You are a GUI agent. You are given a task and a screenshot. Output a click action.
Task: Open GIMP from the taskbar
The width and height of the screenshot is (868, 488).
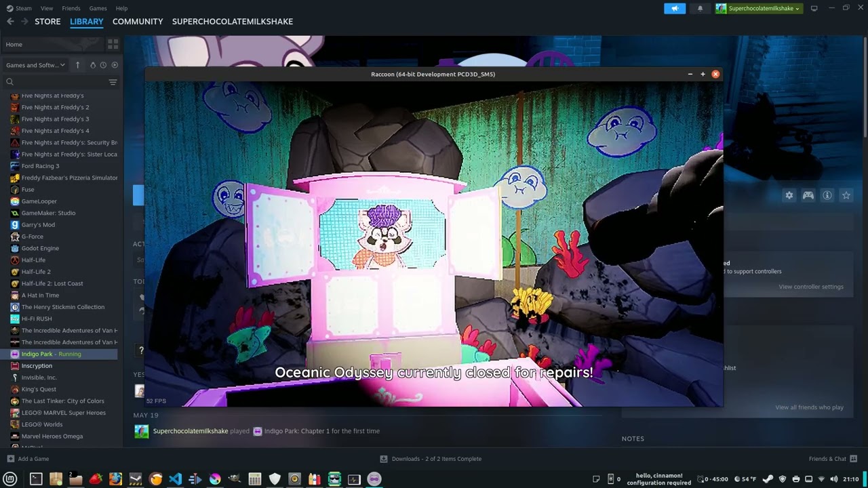pos(235,479)
